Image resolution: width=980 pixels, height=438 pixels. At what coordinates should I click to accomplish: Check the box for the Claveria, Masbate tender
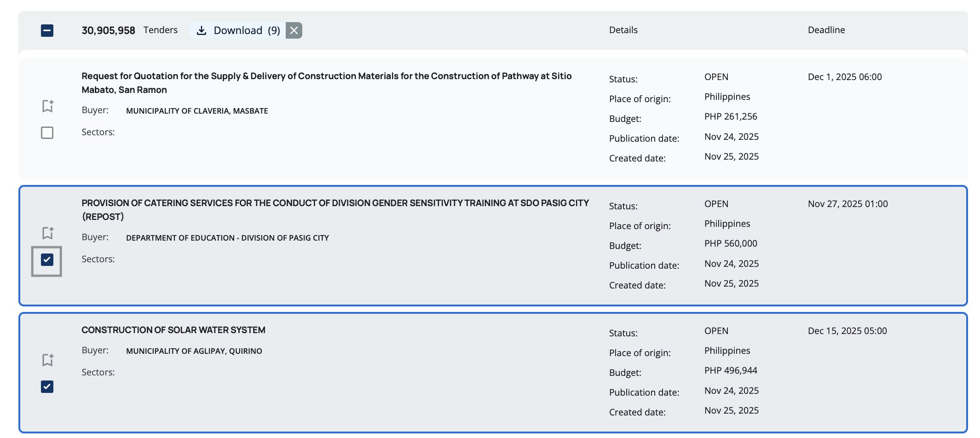point(47,133)
